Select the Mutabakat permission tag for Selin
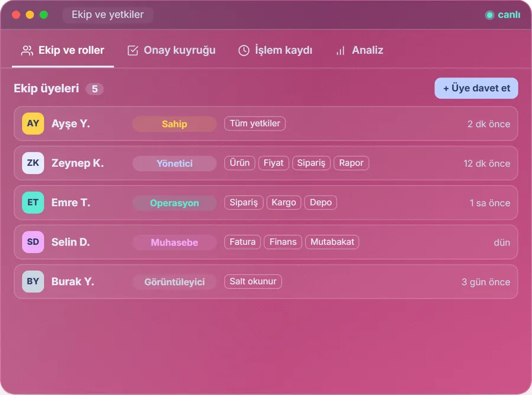Image resolution: width=532 pixels, height=395 pixels. click(x=332, y=242)
